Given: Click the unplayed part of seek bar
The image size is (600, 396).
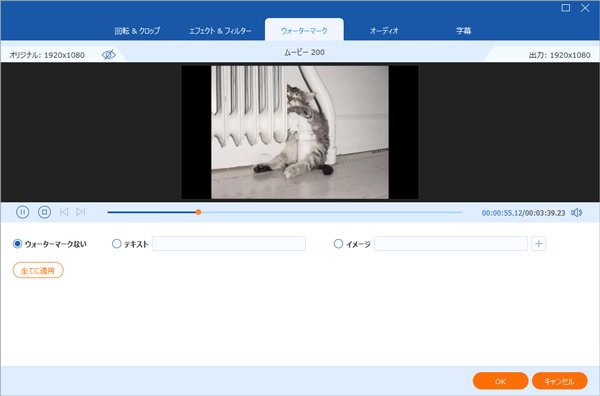Looking at the screenshot, I should 331,212.
